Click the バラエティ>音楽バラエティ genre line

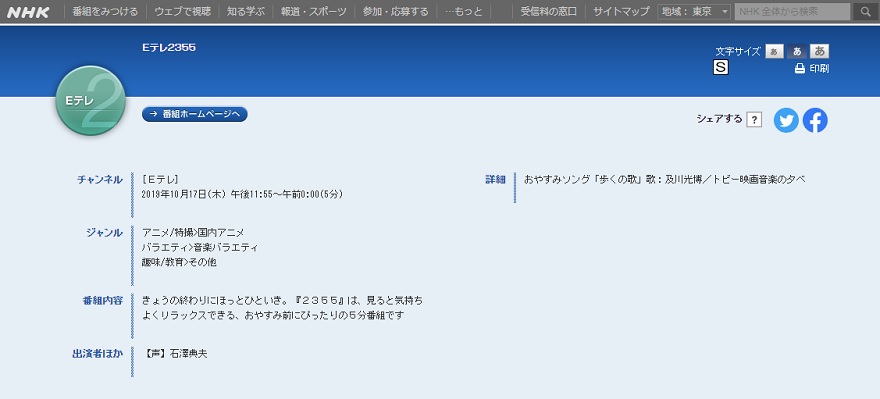click(x=200, y=247)
